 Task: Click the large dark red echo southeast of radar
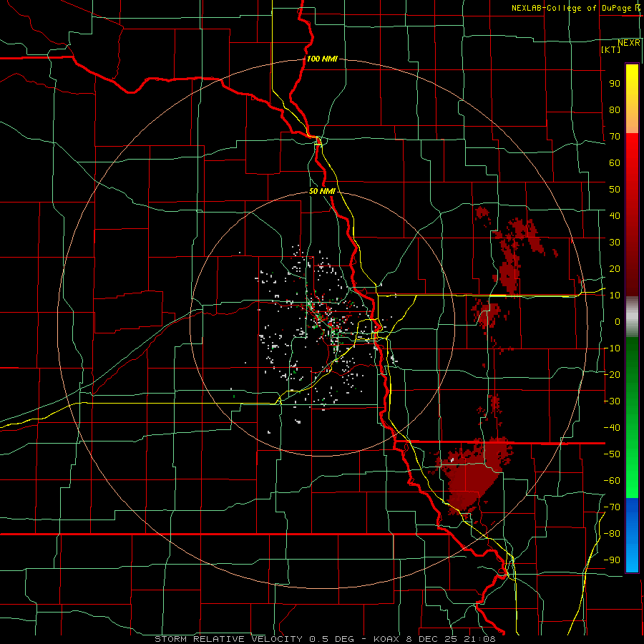click(472, 477)
